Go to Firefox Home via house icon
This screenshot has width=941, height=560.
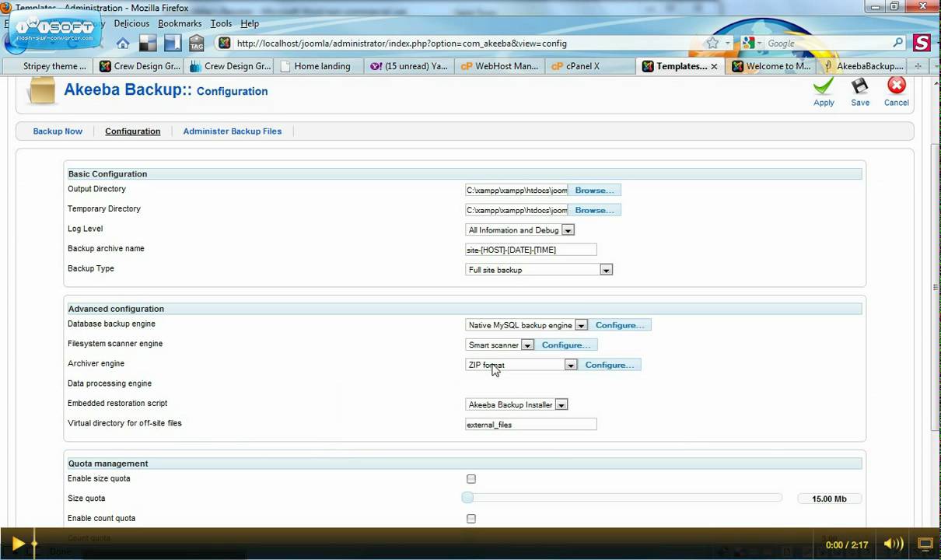tap(123, 44)
